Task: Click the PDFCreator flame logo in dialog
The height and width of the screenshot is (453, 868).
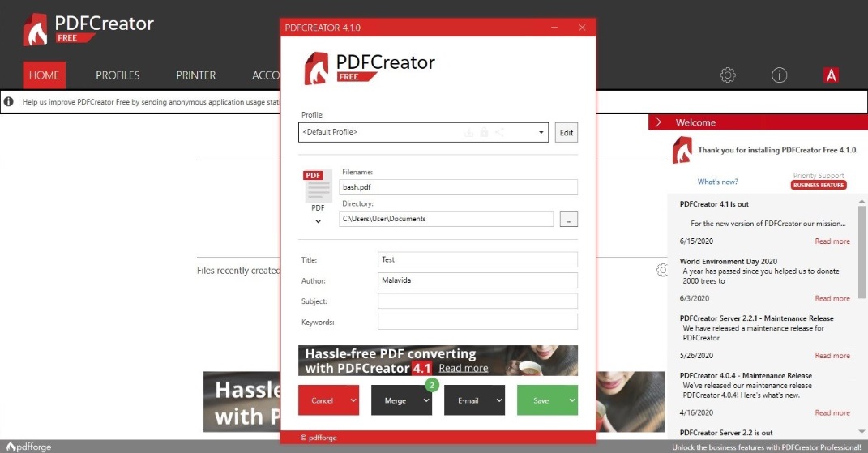Action: click(x=316, y=68)
